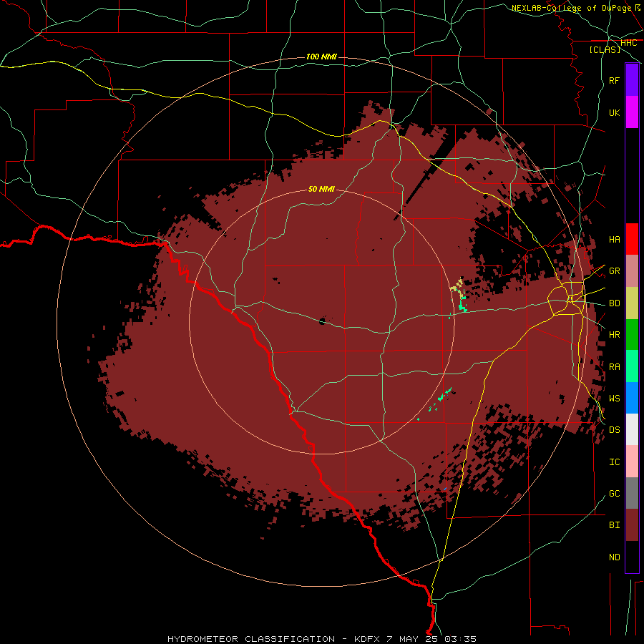Click the KDFX radar site identifier

(x=368, y=639)
